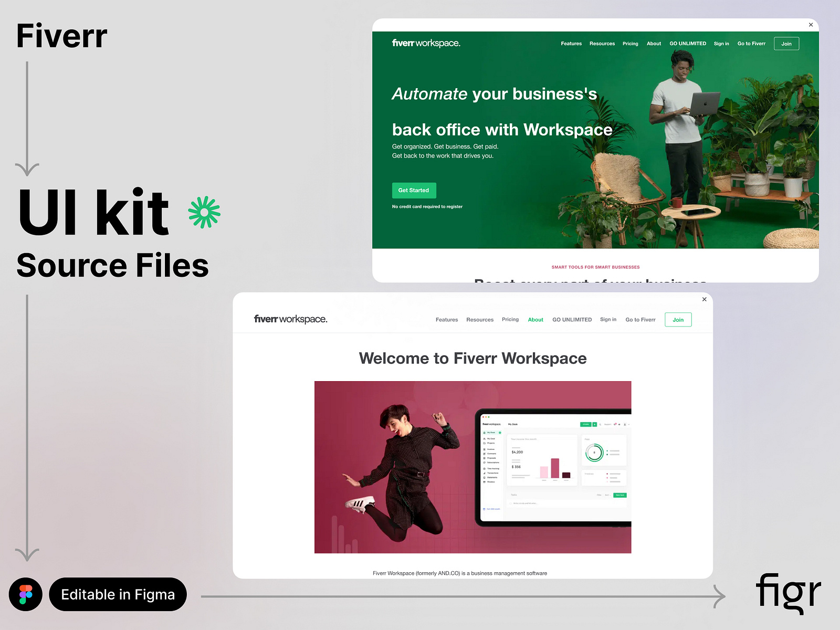Click 'back office with Workspace' headline text
The width and height of the screenshot is (840, 630).
(x=502, y=130)
